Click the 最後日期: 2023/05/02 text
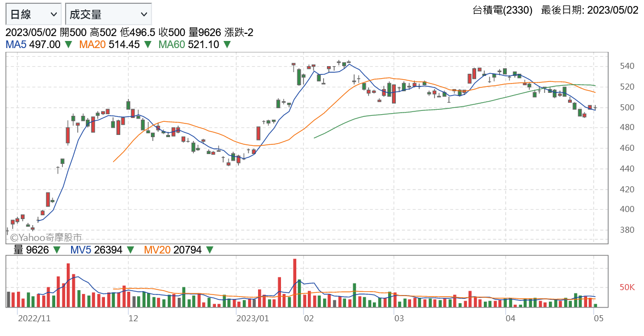 click(x=590, y=10)
